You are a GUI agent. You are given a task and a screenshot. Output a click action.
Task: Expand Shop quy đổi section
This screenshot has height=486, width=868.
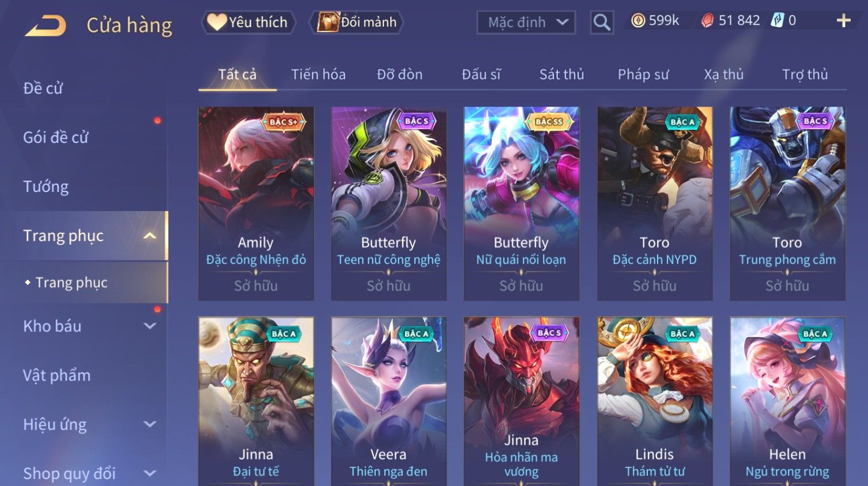pos(150,473)
